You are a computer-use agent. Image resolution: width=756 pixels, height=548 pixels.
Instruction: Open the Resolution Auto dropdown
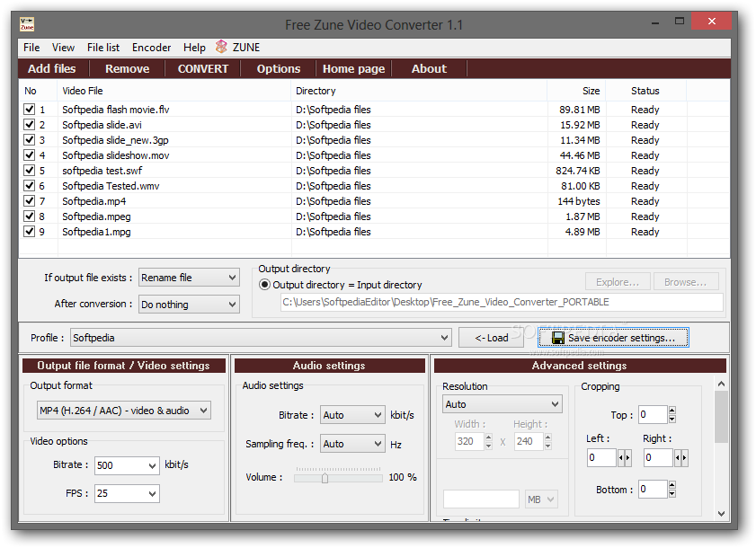(x=503, y=404)
